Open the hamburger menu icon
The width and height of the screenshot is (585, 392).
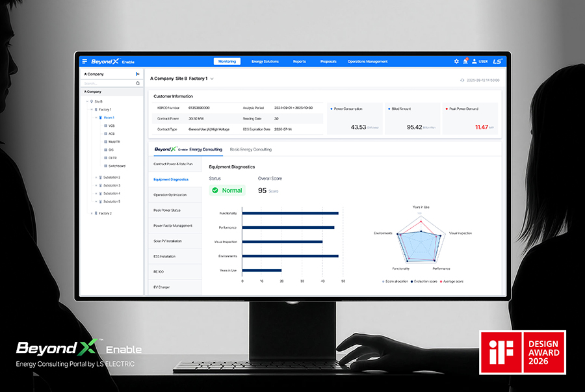tap(84, 61)
